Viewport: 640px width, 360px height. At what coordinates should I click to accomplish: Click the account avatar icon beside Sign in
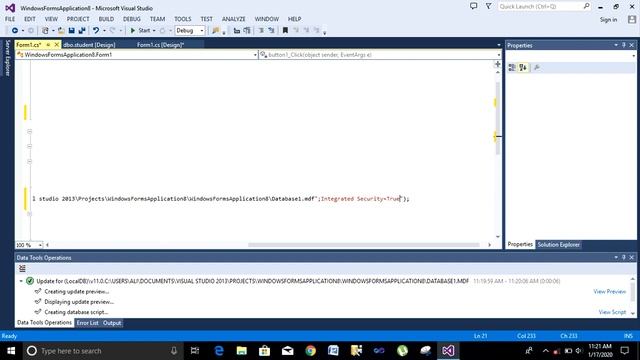point(632,19)
